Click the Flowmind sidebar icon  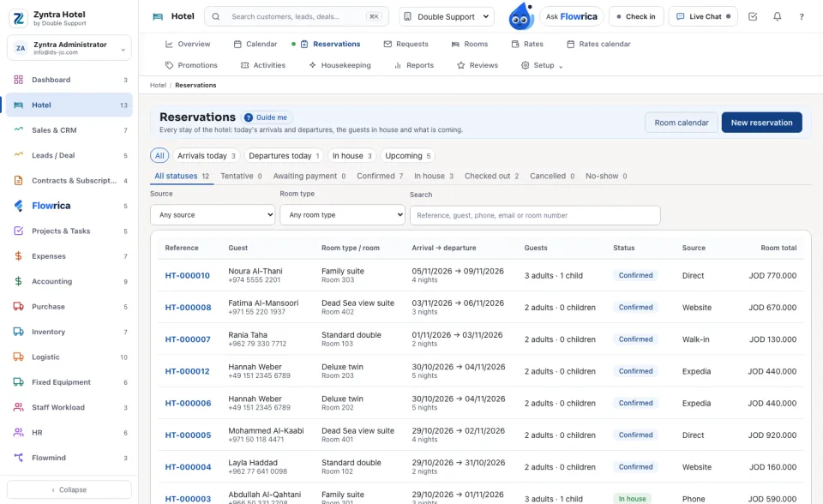(x=18, y=458)
